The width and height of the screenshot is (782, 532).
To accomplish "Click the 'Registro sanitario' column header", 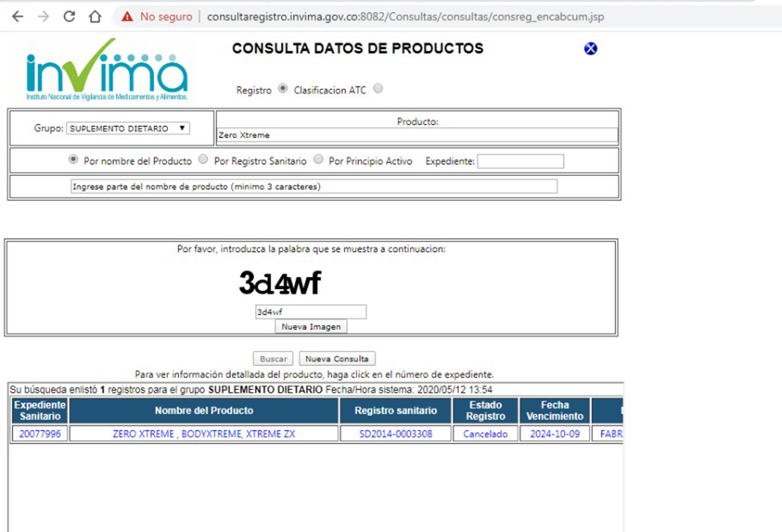I will [x=396, y=411].
